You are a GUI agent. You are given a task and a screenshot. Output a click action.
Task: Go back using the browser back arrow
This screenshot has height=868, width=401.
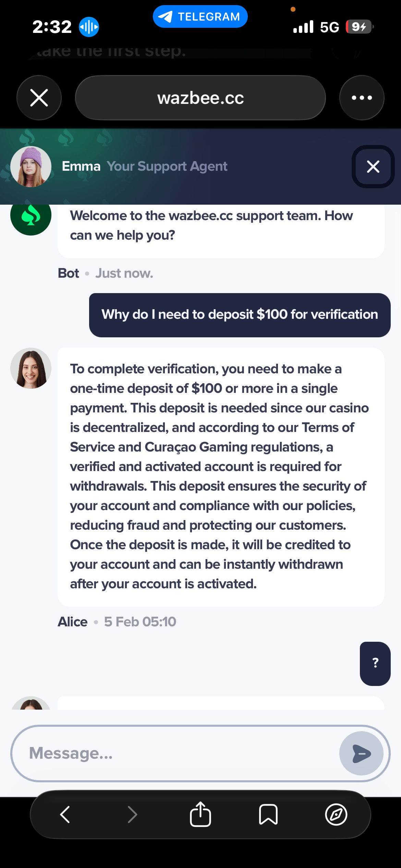(x=65, y=814)
